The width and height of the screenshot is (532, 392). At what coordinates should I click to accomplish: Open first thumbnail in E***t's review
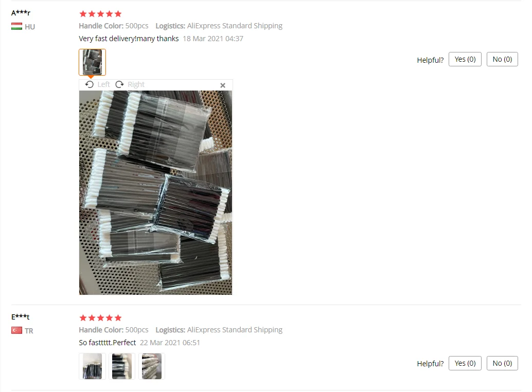(x=92, y=366)
